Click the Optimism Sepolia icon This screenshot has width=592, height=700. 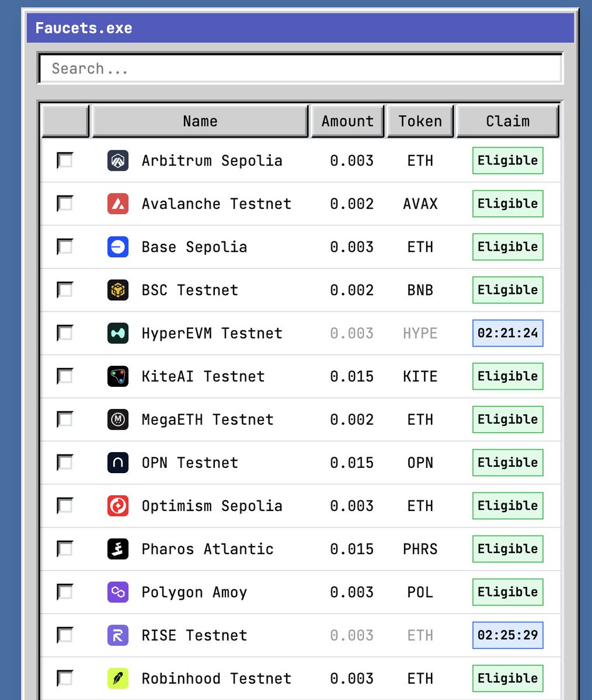(118, 506)
